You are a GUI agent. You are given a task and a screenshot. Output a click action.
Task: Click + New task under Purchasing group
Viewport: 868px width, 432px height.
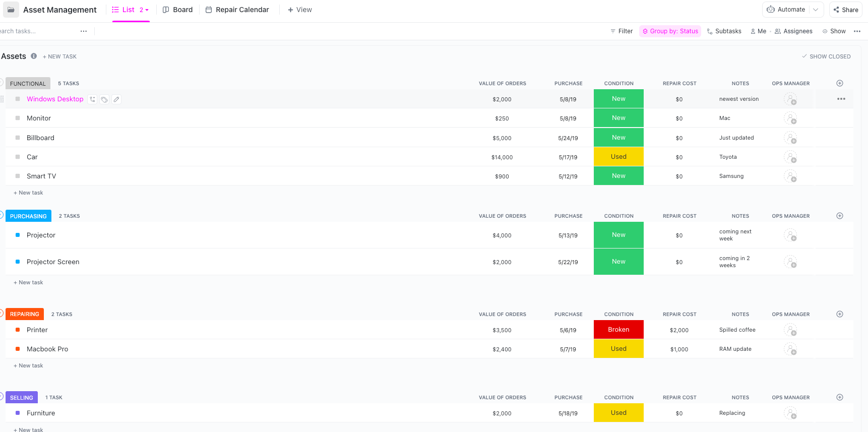coord(28,282)
